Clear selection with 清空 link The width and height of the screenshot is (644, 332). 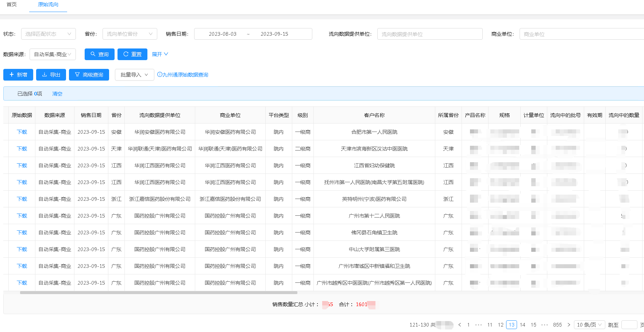(57, 94)
